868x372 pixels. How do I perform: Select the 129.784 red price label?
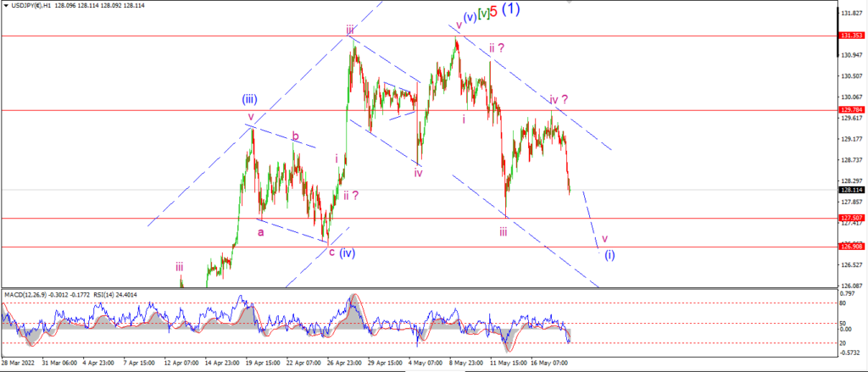click(x=851, y=109)
